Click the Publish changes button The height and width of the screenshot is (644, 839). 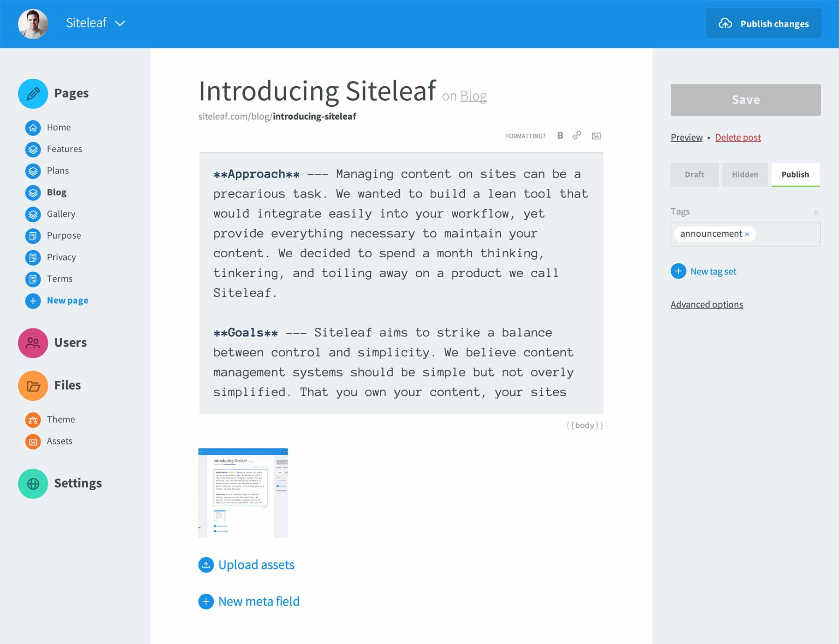pos(763,24)
